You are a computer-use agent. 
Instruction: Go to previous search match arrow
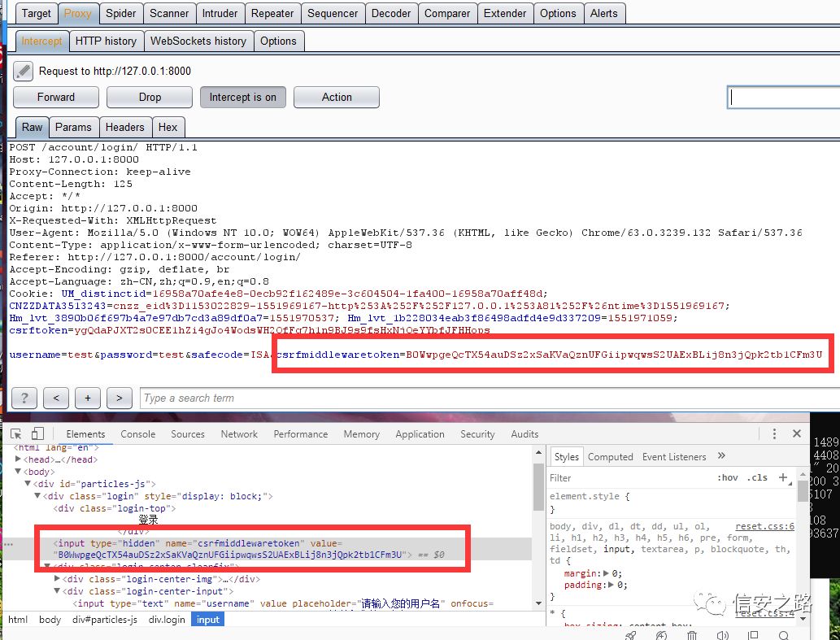coord(56,398)
